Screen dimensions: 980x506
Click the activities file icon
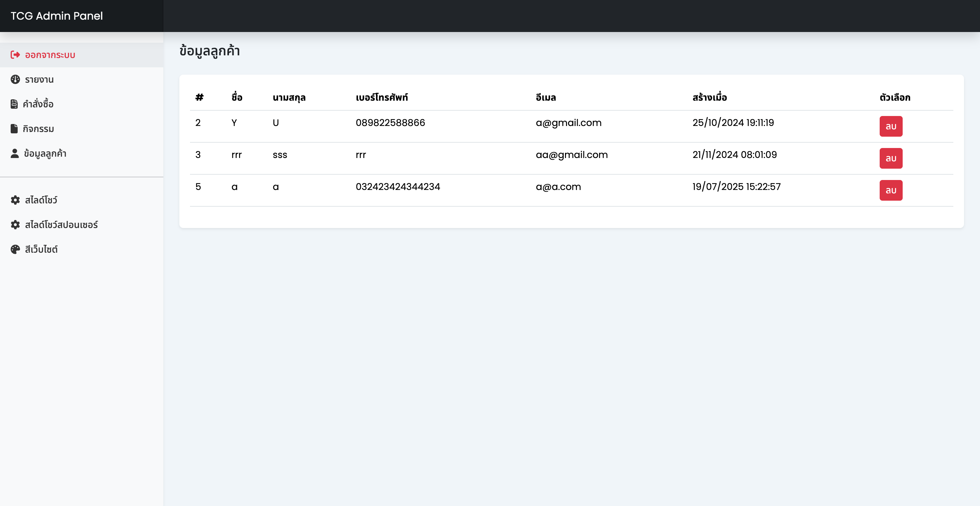[14, 129]
